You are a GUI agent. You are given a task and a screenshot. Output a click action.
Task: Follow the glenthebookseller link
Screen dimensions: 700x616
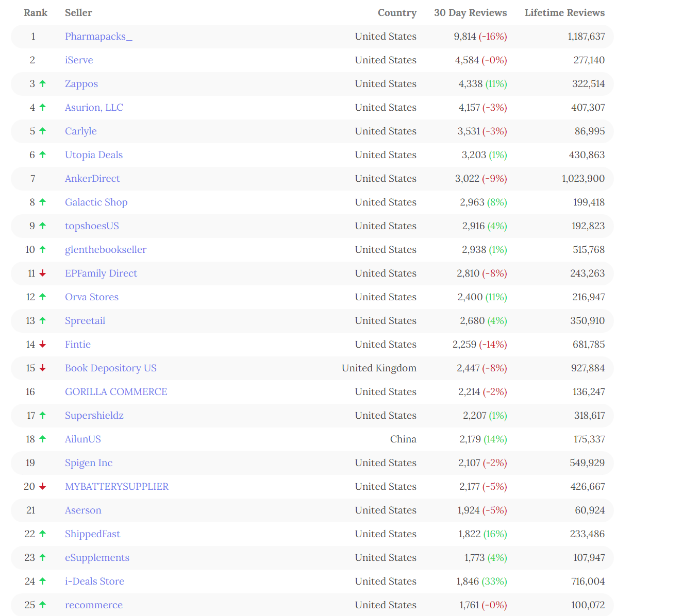106,250
